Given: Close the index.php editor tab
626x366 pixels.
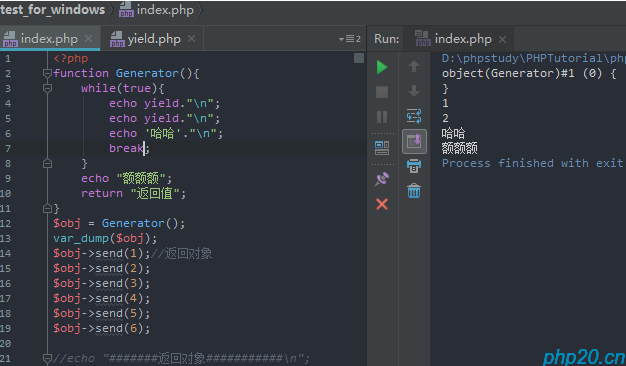Looking at the screenshot, I should (89, 39).
